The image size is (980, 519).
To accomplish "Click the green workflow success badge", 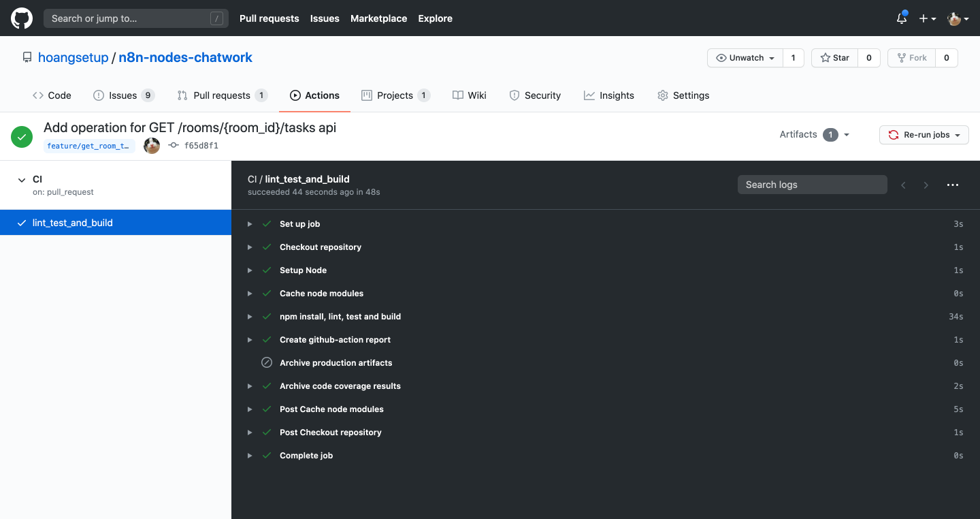I will [22, 136].
